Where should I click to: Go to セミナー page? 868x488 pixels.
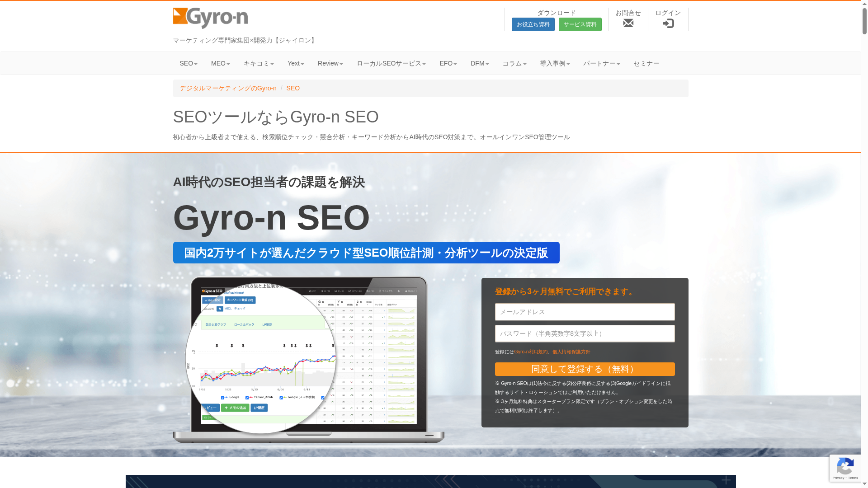[646, 63]
